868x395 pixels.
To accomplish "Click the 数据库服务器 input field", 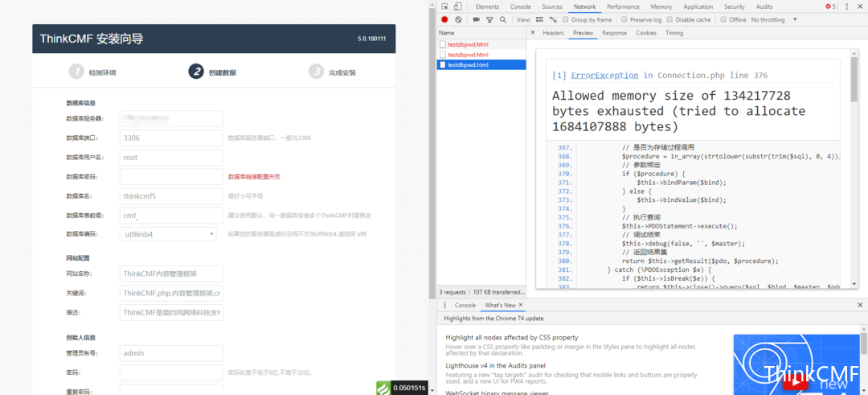I will pyautogui.click(x=171, y=118).
